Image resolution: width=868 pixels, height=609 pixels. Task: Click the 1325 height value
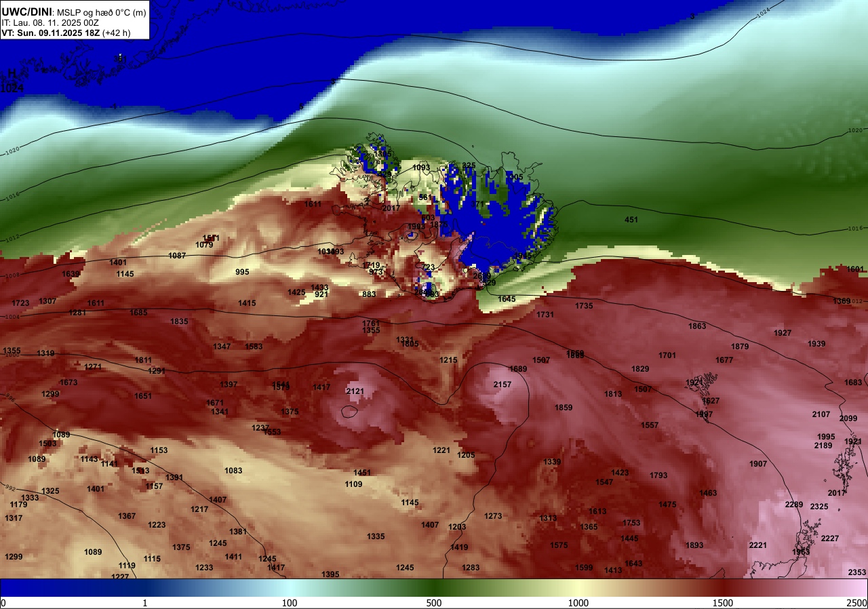(50, 491)
